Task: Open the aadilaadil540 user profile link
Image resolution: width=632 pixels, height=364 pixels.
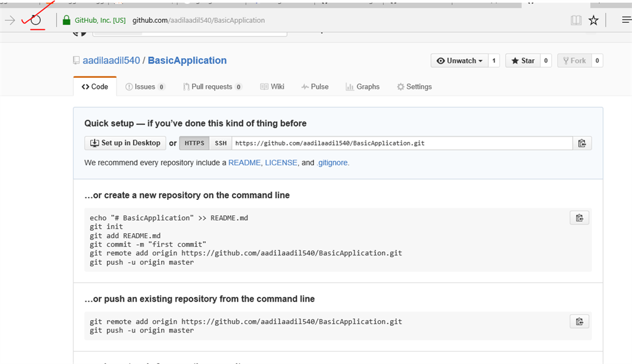Action: point(112,60)
